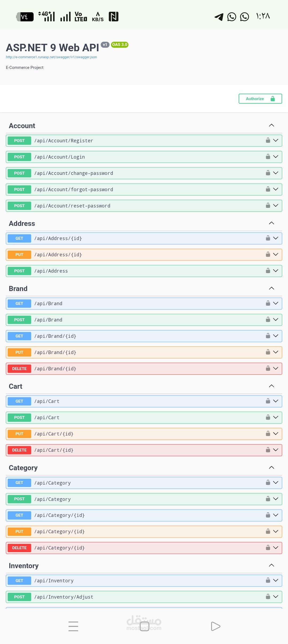Click the /api/Cart path on POST row
The image size is (288, 644).
pos(47,417)
